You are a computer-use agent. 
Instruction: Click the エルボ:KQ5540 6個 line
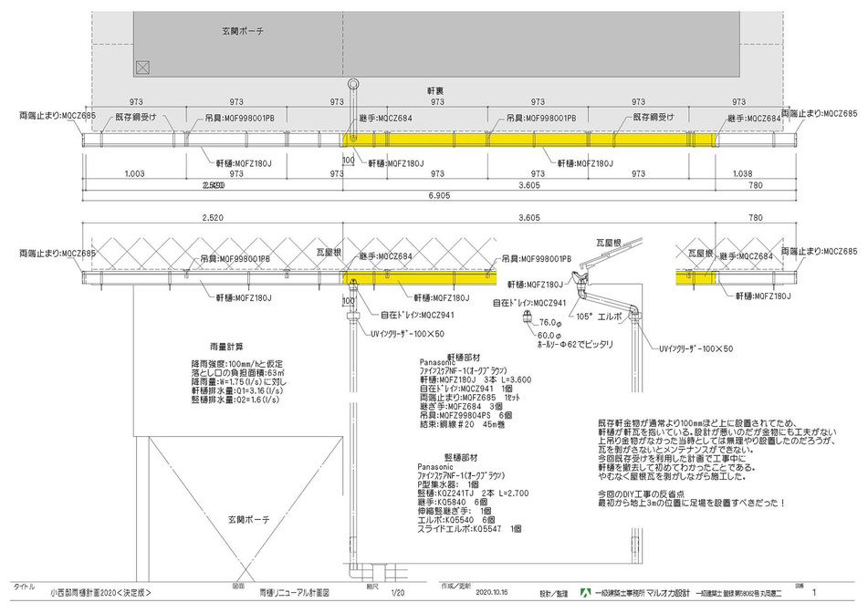point(456,520)
